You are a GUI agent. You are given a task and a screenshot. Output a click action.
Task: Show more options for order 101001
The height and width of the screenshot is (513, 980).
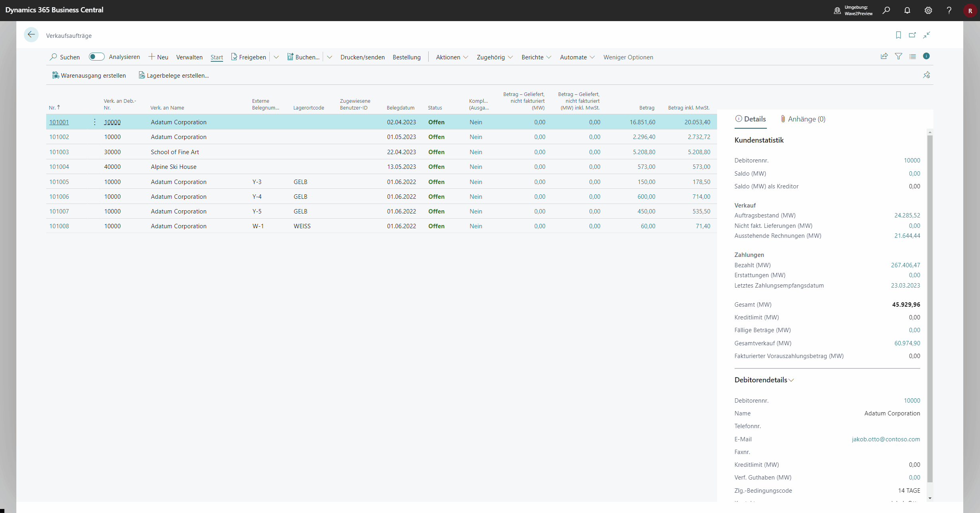click(x=94, y=122)
